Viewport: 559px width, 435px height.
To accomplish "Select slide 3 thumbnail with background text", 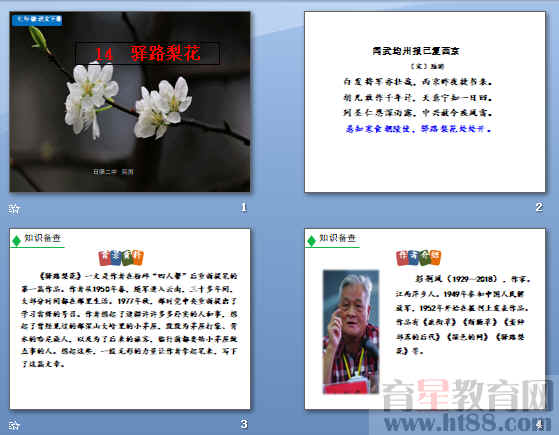I will click(130, 319).
